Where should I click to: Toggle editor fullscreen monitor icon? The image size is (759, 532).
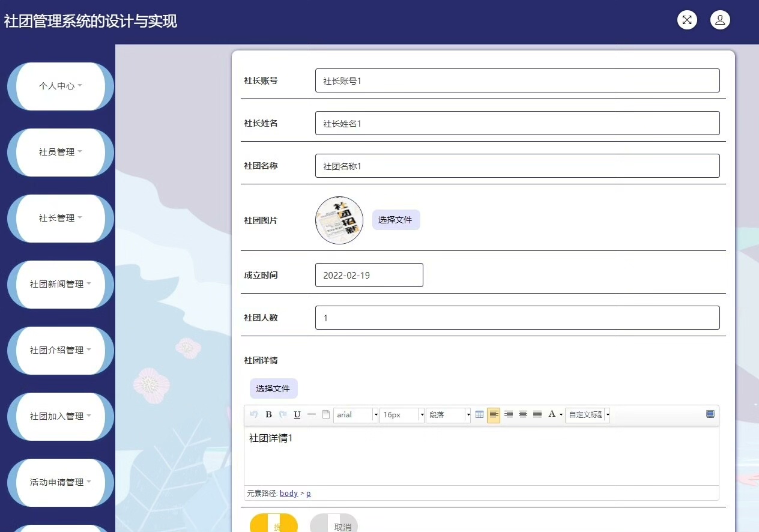click(710, 414)
